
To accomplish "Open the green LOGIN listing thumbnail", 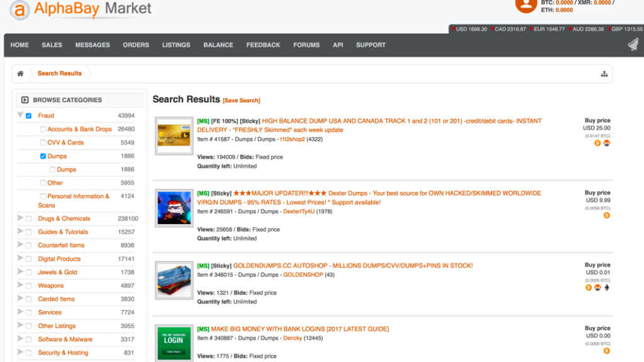I will tap(174, 343).
